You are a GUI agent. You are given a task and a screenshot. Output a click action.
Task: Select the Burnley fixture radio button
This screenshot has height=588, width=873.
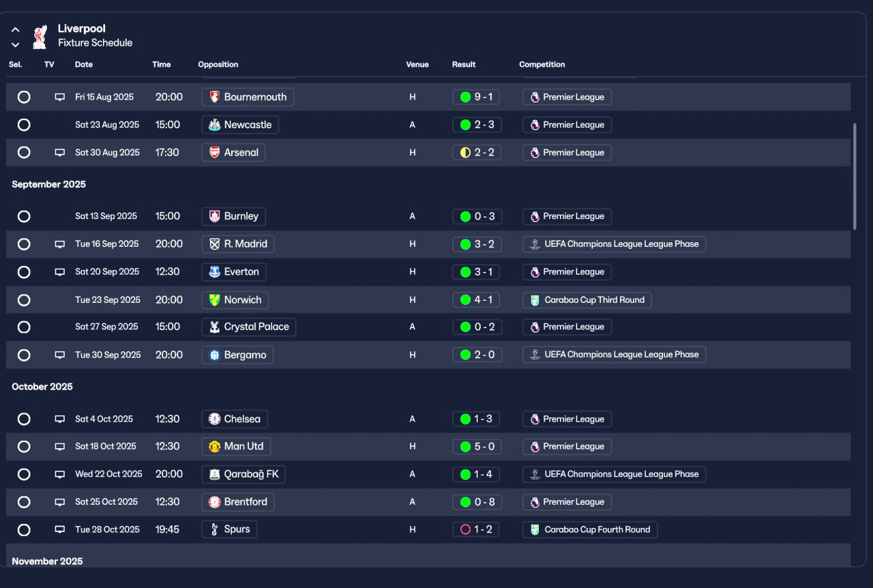(24, 216)
